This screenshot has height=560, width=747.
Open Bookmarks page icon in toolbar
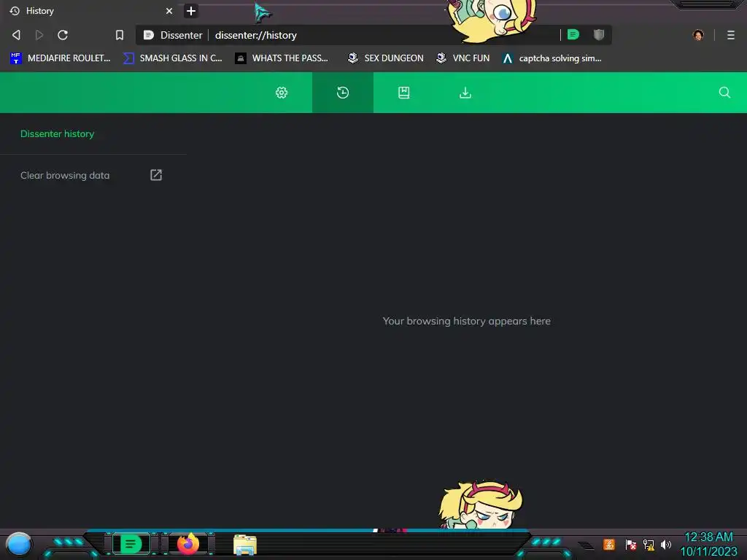(x=404, y=93)
